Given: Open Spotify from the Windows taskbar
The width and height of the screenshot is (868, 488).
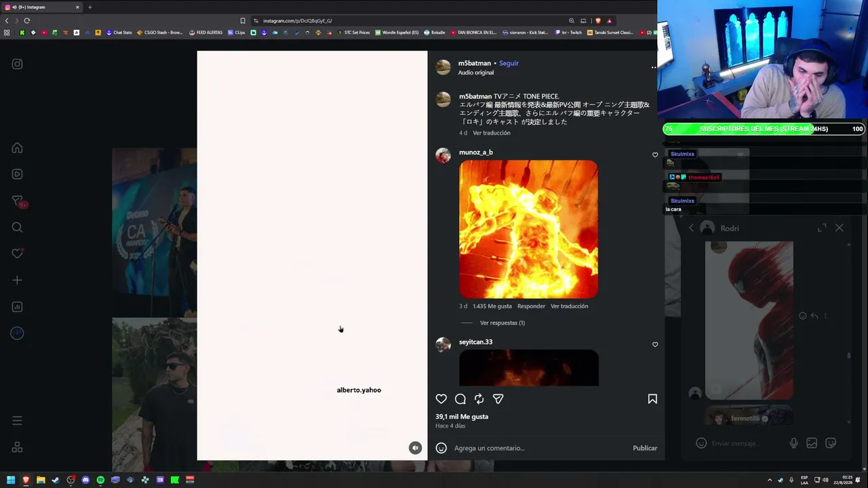Looking at the screenshot, I should coord(100,481).
